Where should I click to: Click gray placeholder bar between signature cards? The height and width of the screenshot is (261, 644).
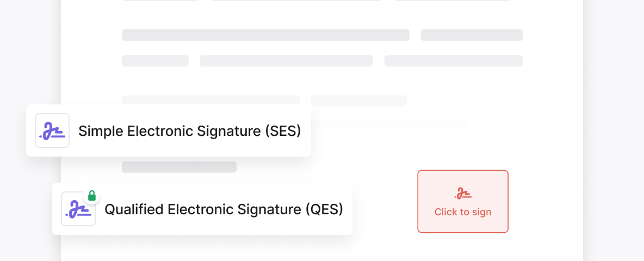[x=179, y=167]
